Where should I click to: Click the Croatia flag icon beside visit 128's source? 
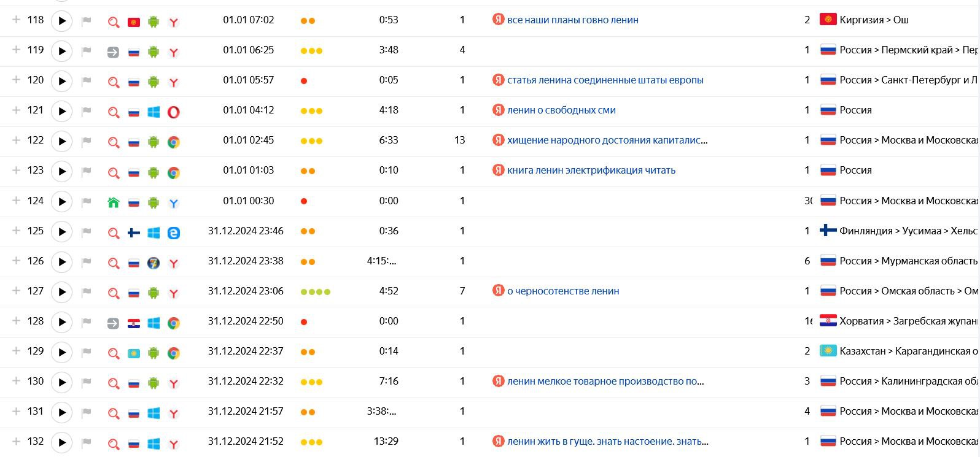(x=133, y=323)
